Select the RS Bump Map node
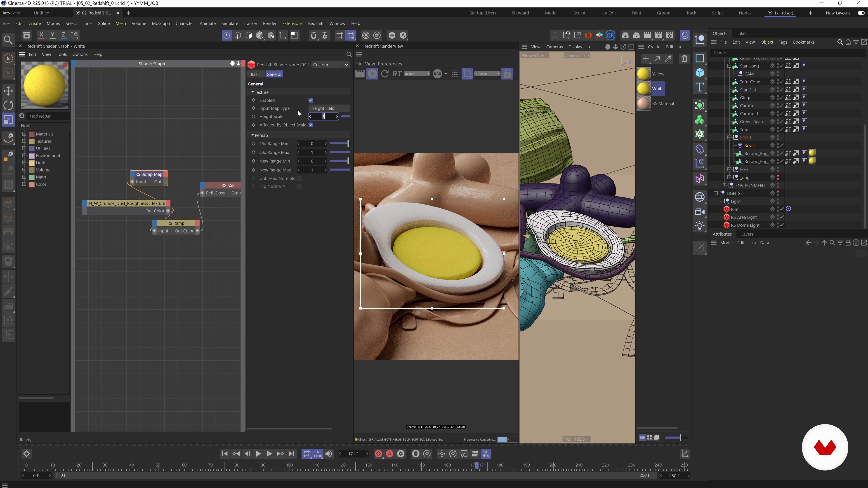This screenshot has height=488, width=868. point(149,174)
